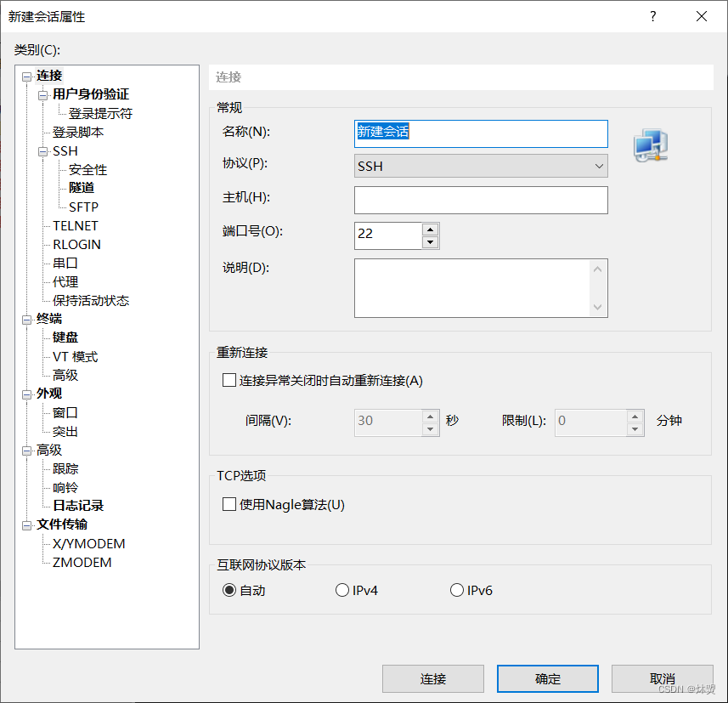Screen dimensions: 728x703
Task: Select SSH in the category tree
Action: point(65,151)
